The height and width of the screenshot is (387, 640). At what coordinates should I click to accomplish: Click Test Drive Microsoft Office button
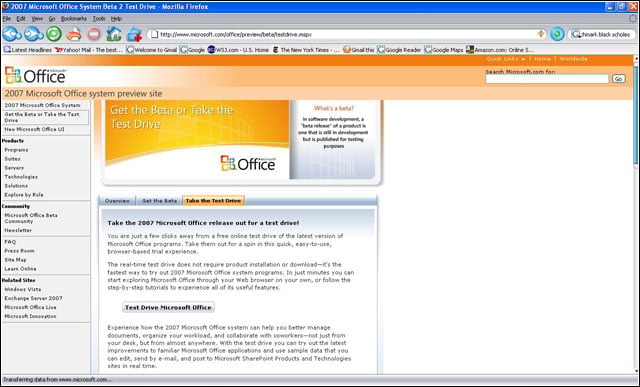click(168, 307)
